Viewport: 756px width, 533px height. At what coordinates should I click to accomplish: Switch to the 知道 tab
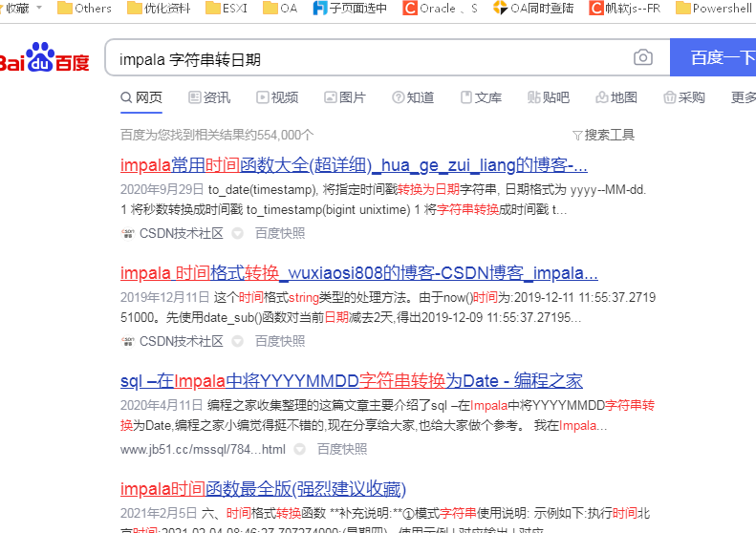(413, 97)
